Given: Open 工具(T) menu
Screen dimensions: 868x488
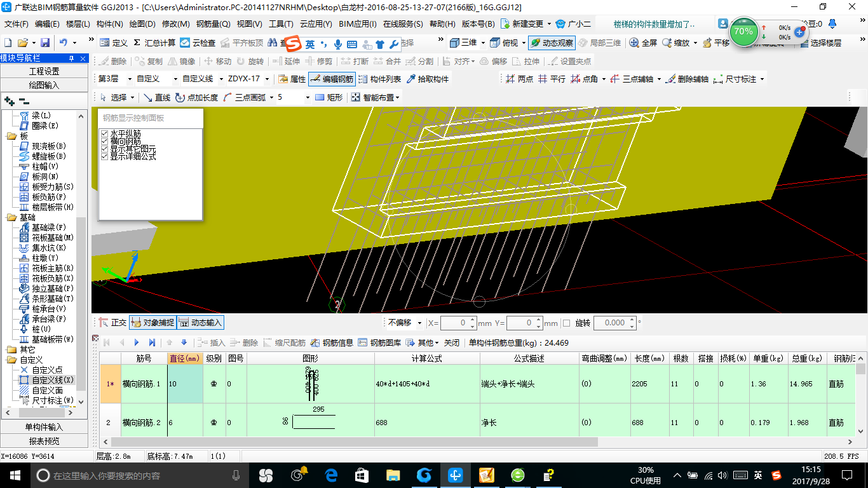Looking at the screenshot, I should (x=281, y=24).
